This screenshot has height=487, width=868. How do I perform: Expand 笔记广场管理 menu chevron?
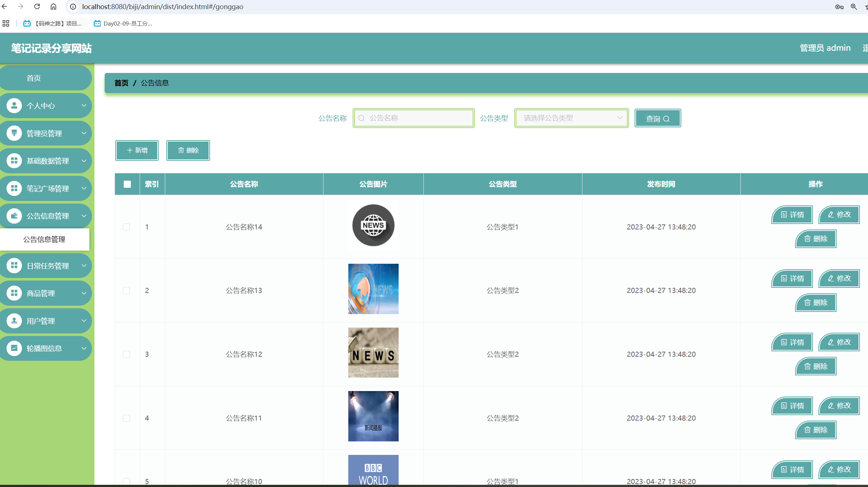(84, 188)
